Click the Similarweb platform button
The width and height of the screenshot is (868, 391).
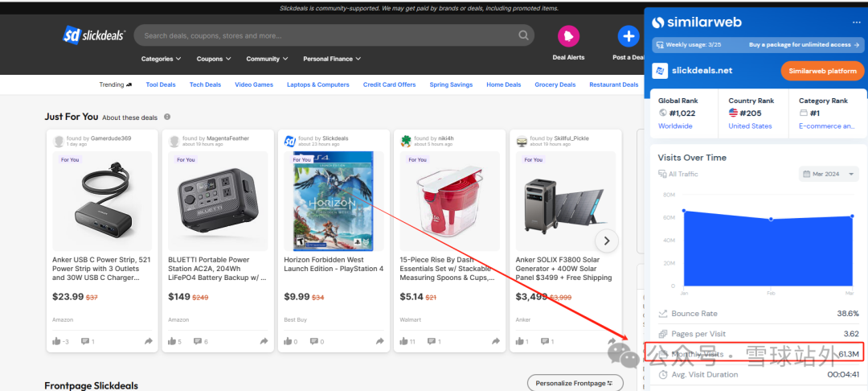(822, 71)
